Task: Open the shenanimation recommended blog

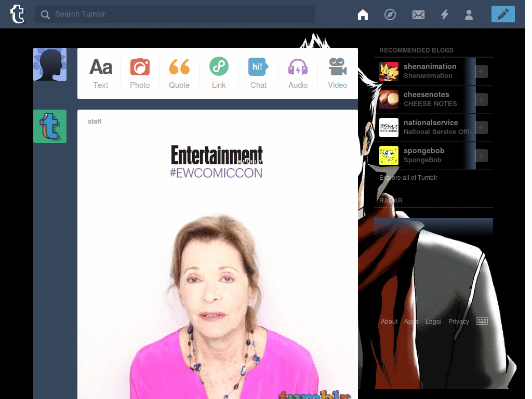Action: click(x=430, y=66)
